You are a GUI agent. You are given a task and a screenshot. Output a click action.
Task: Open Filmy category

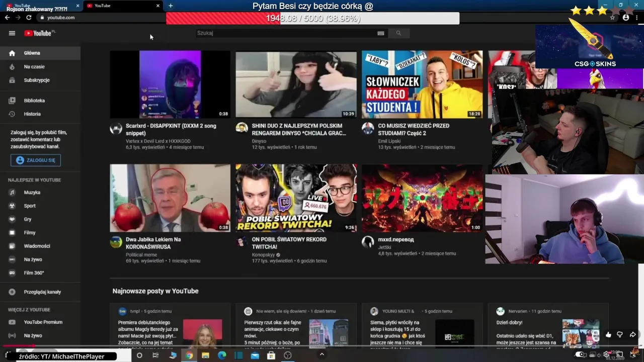(x=40, y=233)
